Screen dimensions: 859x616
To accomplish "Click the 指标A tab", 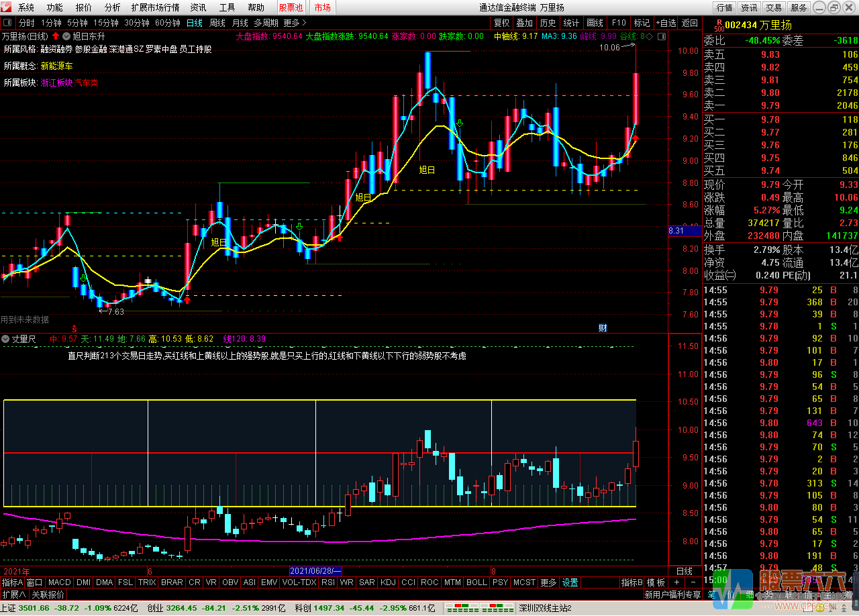I will 12,582.
